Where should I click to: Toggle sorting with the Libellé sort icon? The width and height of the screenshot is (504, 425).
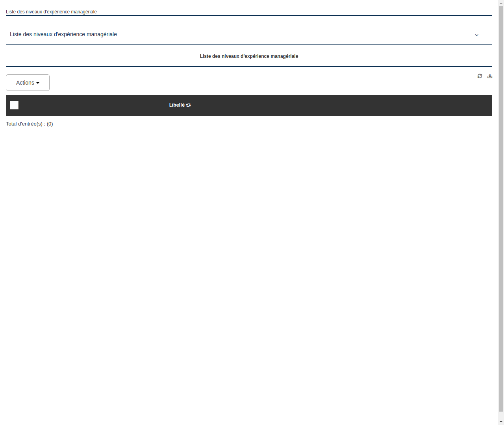[x=188, y=105]
